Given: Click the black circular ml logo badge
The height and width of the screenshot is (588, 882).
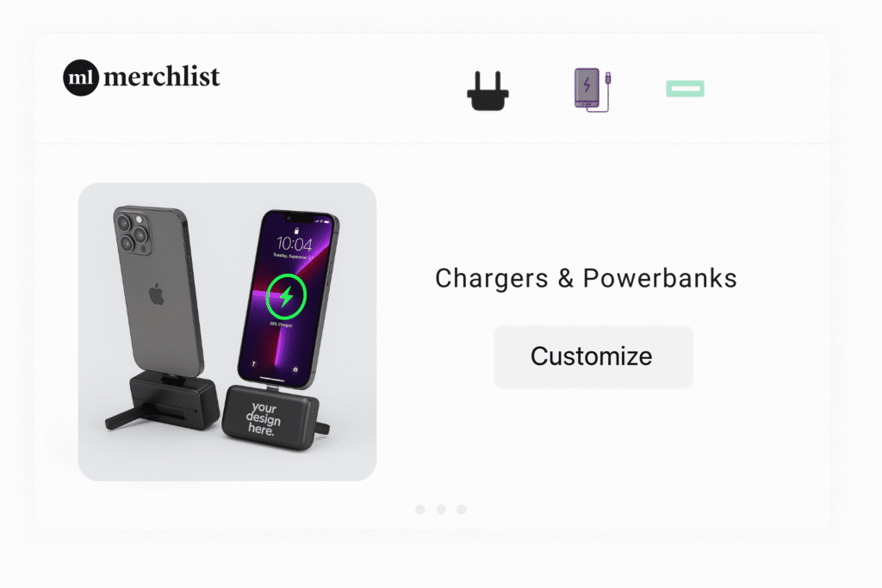Looking at the screenshot, I should (81, 77).
